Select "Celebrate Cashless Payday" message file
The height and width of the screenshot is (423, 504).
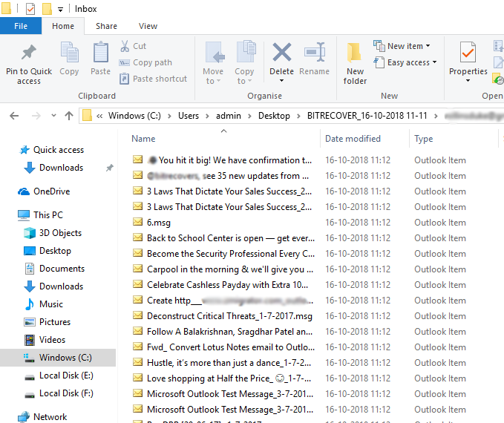click(x=227, y=285)
